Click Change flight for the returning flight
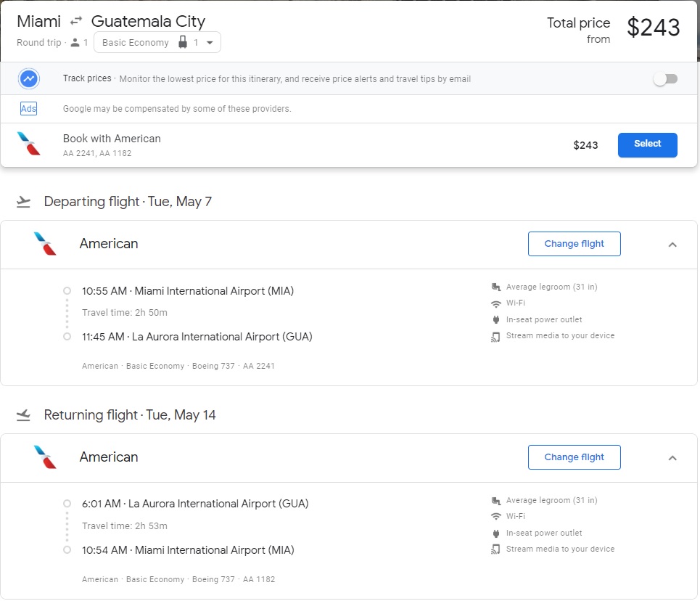700x601 pixels. tap(574, 457)
